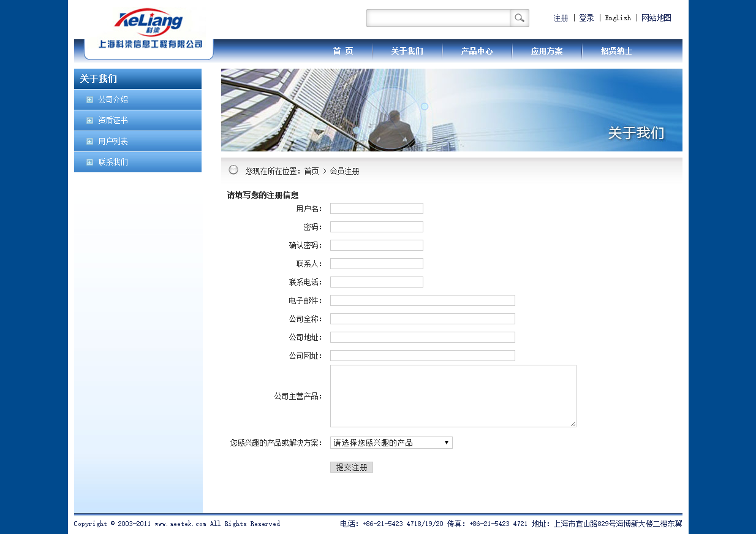
Task: Select 产品中心 in the navigation bar
Action: tap(477, 51)
